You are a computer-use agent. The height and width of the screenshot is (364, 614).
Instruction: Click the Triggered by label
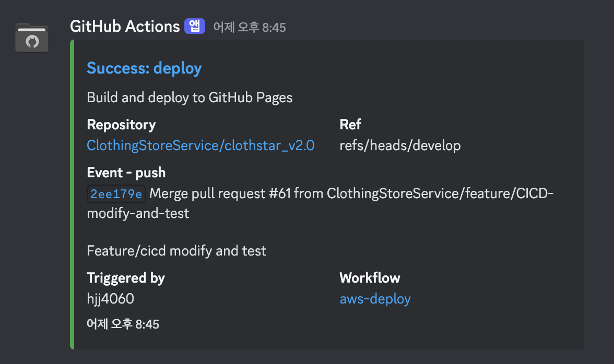point(126,278)
